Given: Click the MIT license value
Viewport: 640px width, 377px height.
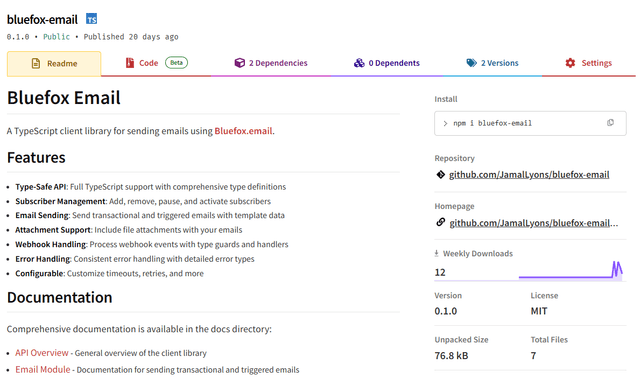Looking at the screenshot, I should 539,311.
